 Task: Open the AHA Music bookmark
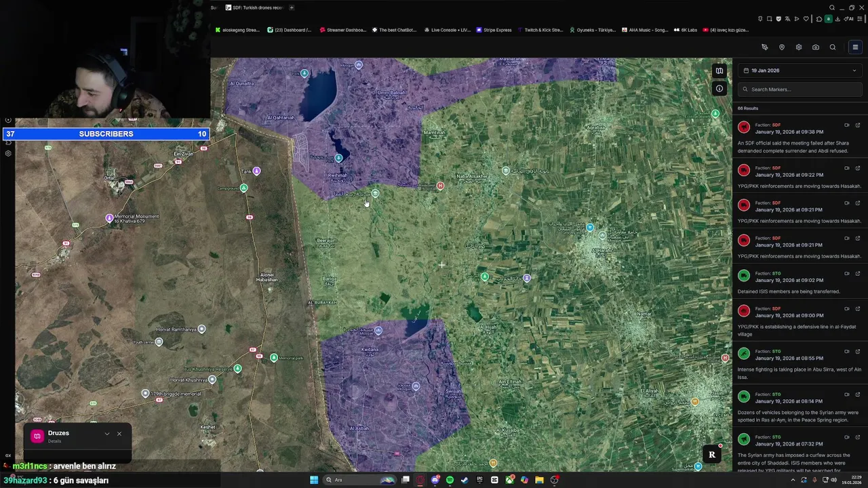[x=644, y=30]
